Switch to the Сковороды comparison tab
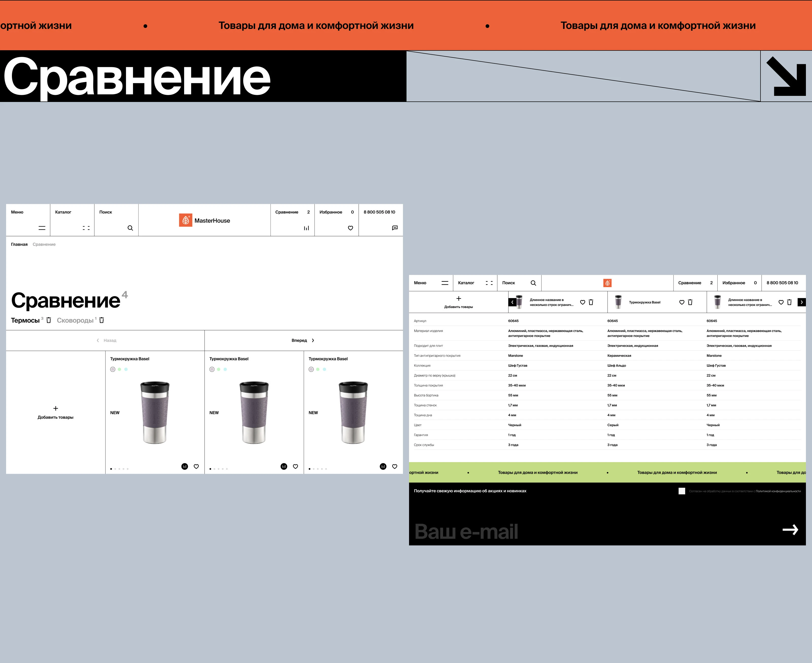Screen dimensions: 812x663 pyautogui.click(x=75, y=320)
